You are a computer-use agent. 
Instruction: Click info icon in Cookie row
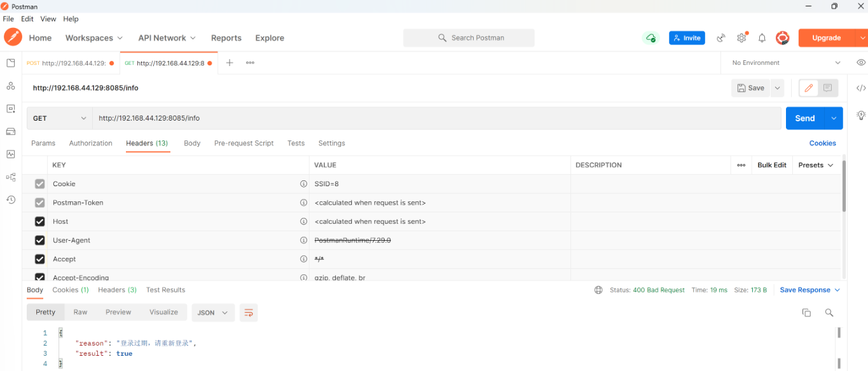pyautogui.click(x=303, y=184)
